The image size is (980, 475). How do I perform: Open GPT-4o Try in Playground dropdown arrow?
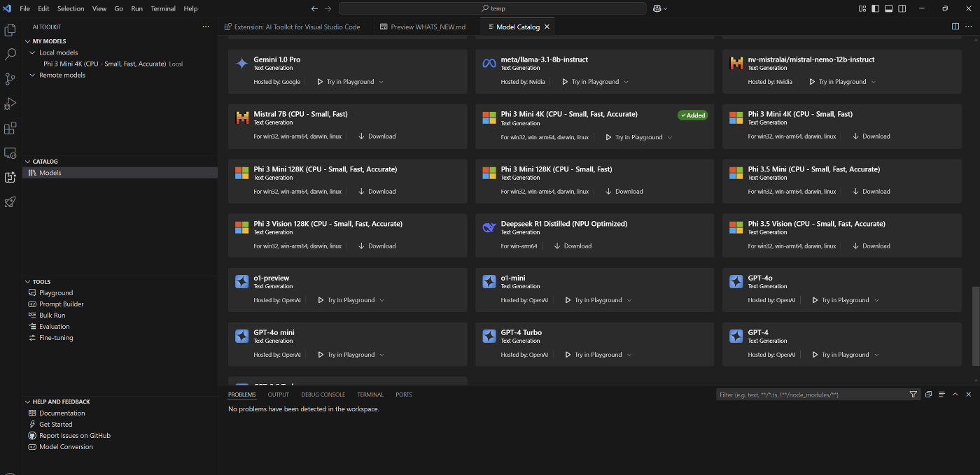pyautogui.click(x=876, y=300)
